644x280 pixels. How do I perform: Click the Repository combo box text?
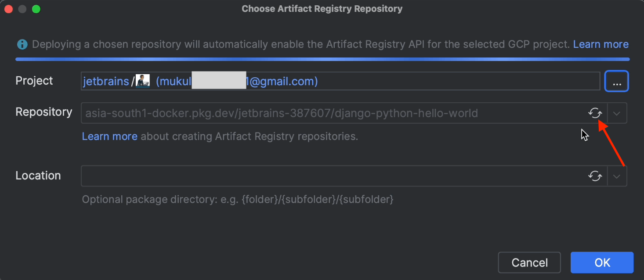pos(281,114)
